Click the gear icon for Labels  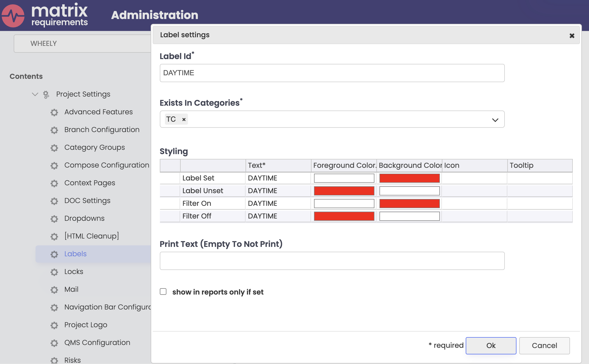click(x=54, y=254)
